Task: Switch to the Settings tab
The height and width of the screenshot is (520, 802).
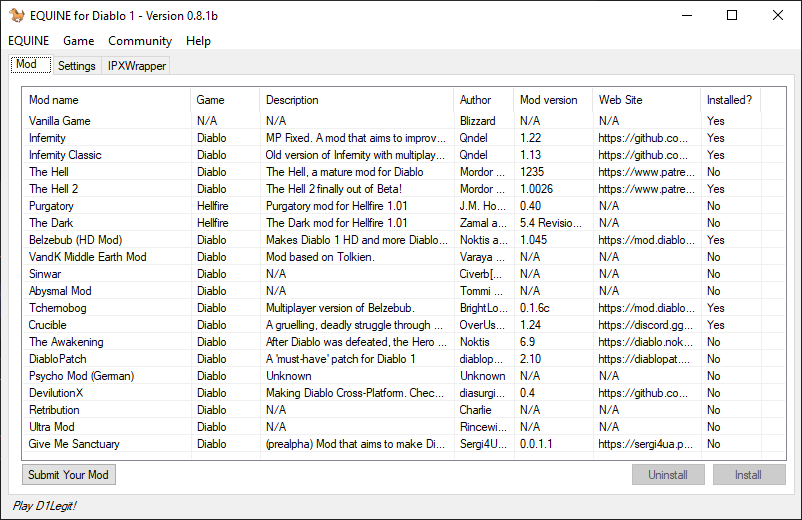Action: point(77,66)
